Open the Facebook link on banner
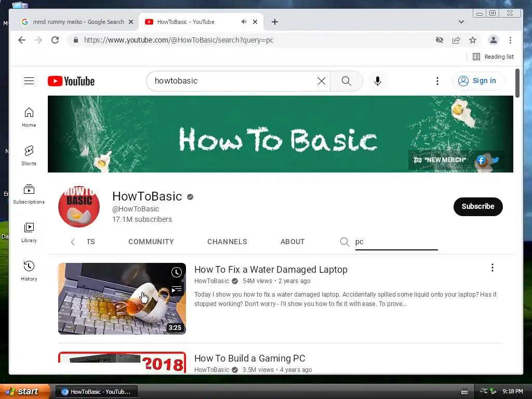The width and height of the screenshot is (532, 399). 481,160
